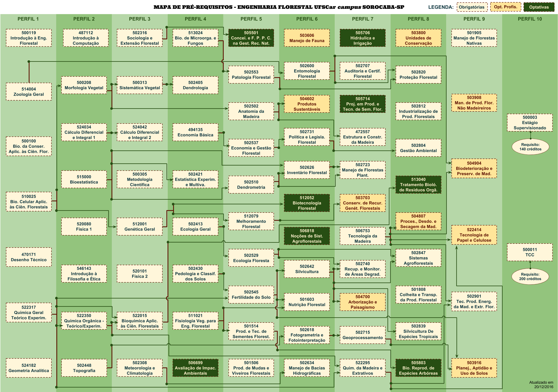Select 522317 Química Geral Teórico Experim.
This screenshot has height=392, width=558.
tap(29, 313)
